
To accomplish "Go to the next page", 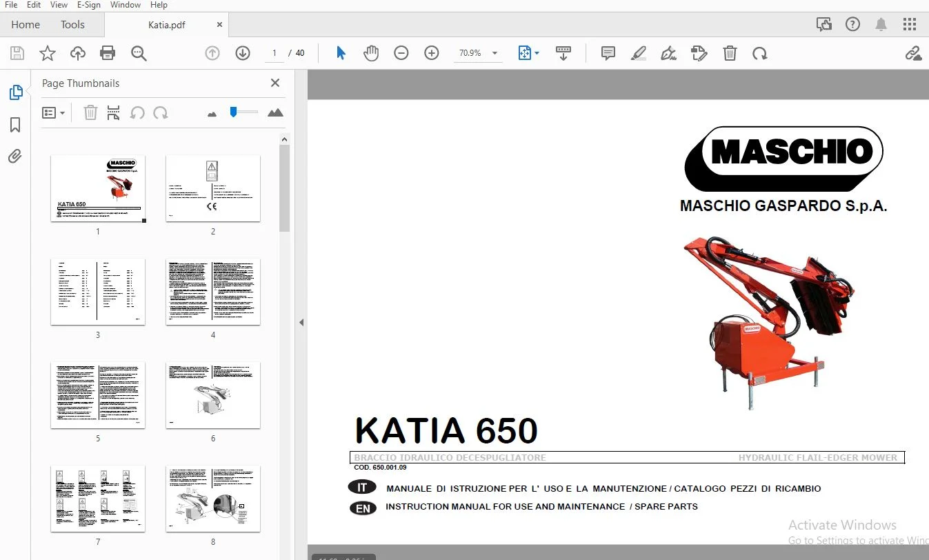I will 243,53.
